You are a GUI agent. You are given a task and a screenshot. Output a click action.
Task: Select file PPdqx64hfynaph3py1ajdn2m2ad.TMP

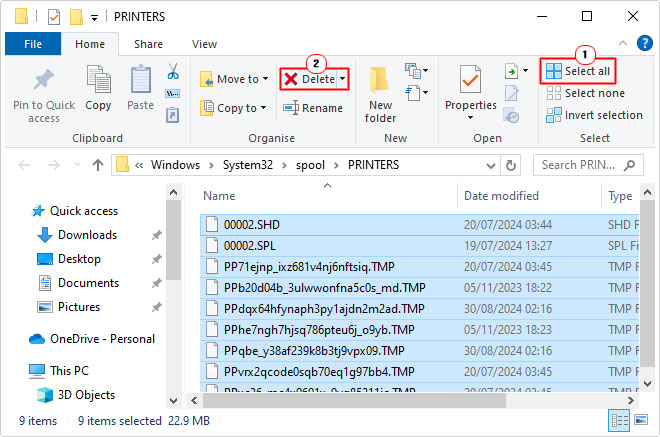click(419, 309)
